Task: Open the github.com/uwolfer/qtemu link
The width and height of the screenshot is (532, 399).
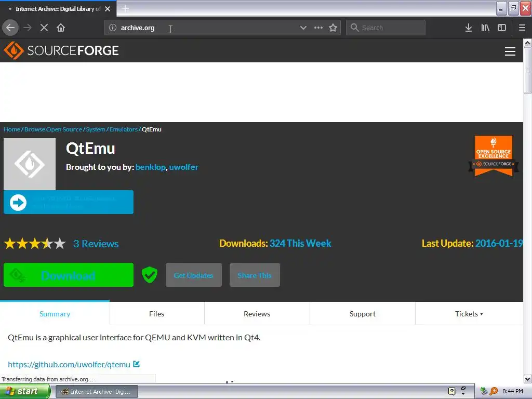Action: click(x=69, y=364)
